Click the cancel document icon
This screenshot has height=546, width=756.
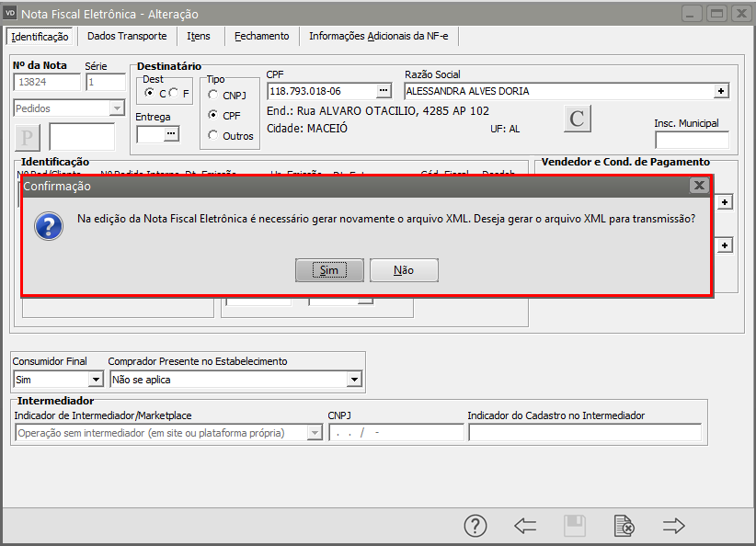pos(624,526)
